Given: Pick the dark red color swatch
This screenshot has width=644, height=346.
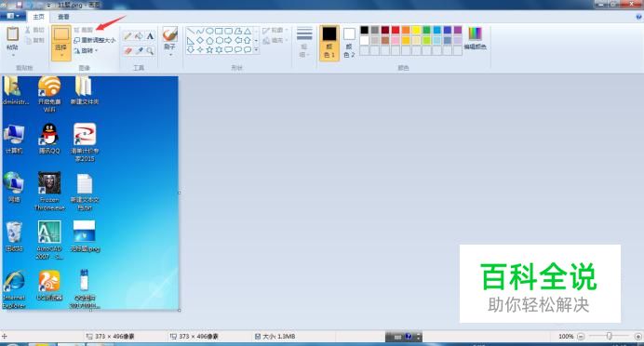Looking at the screenshot, I should point(385,30).
